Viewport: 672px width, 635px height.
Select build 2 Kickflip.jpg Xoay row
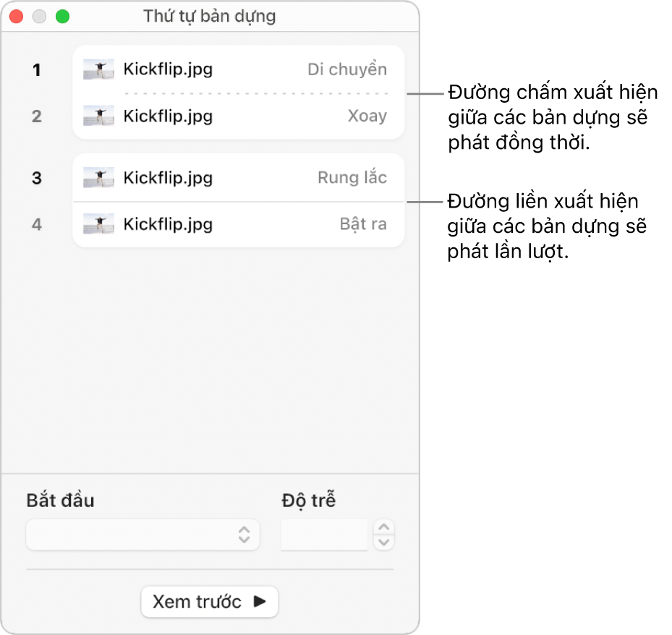pos(238,116)
